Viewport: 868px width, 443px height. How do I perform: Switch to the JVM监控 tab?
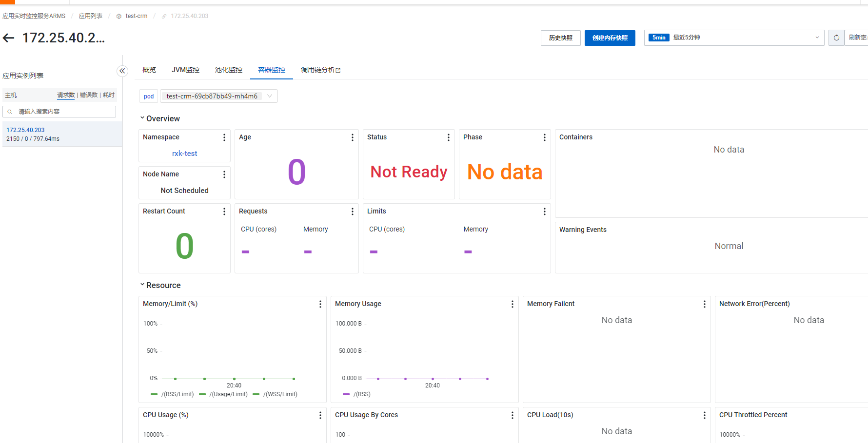pyautogui.click(x=185, y=70)
